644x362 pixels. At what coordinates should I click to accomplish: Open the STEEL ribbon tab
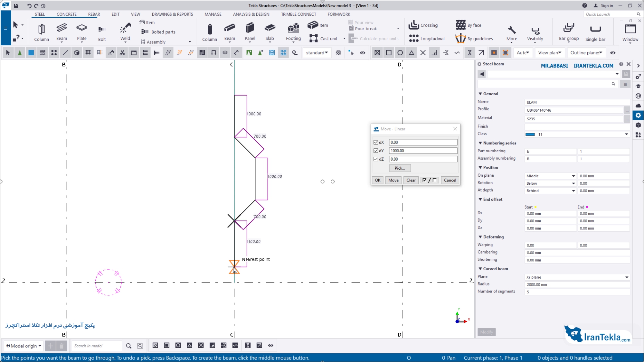pyautogui.click(x=40, y=14)
